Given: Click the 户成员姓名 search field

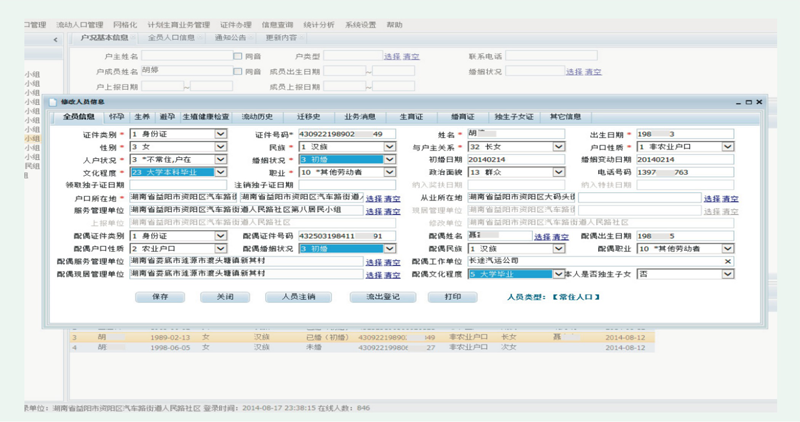Looking at the screenshot, I should coord(187,71).
